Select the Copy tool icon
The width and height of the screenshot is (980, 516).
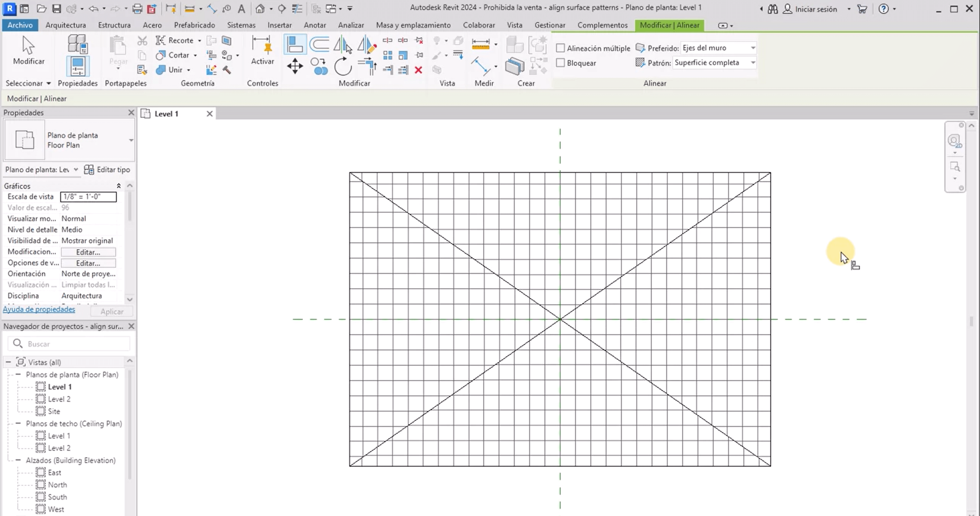tap(319, 66)
